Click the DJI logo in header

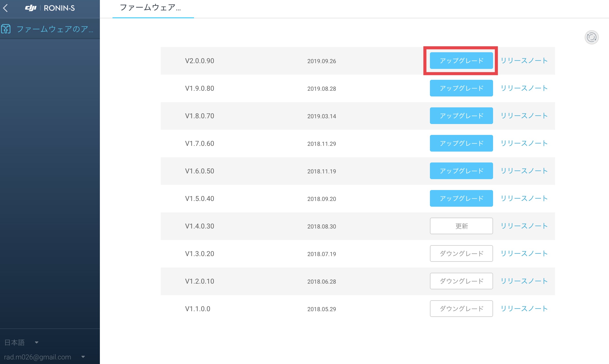(x=31, y=8)
